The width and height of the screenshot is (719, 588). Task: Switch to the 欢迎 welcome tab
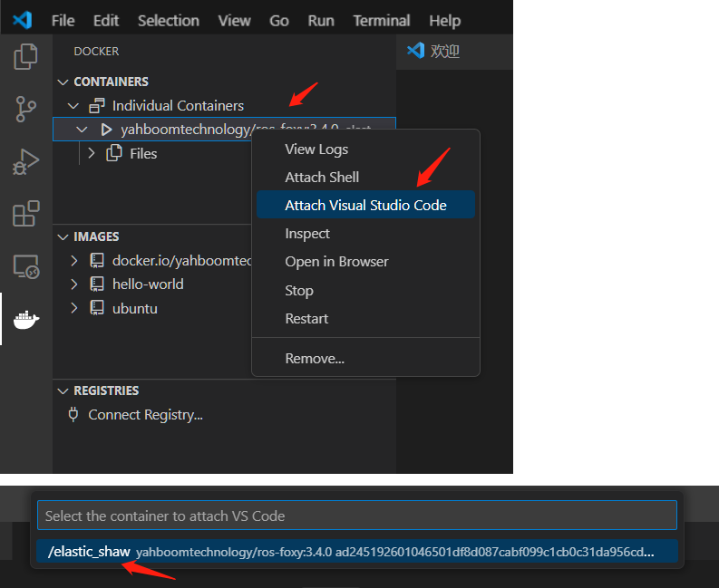click(454, 52)
